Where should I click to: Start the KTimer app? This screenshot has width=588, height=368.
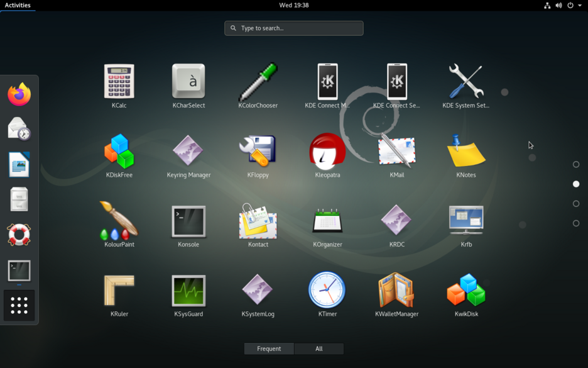pyautogui.click(x=327, y=294)
